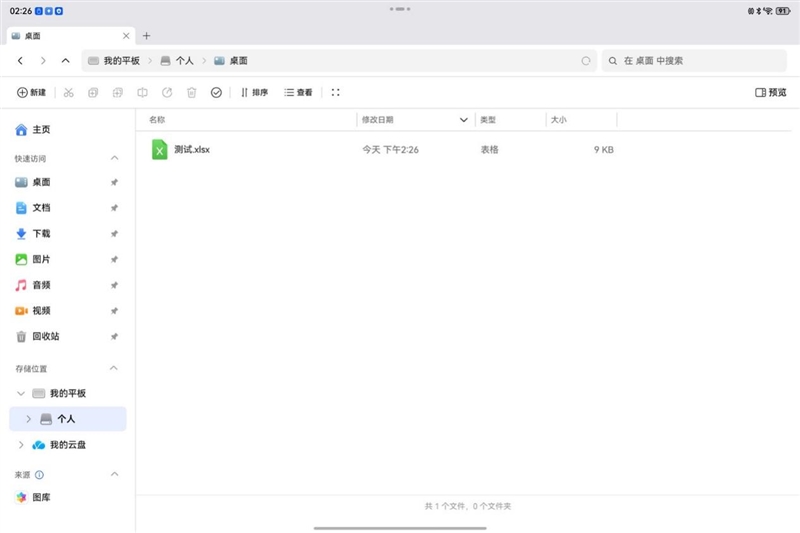Collapse the 我的平板 tree node
The height and width of the screenshot is (533, 800).
click(21, 394)
